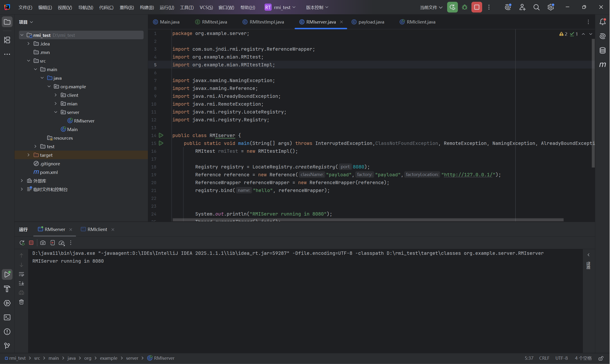Open the Project tool window icon

(x=7, y=22)
